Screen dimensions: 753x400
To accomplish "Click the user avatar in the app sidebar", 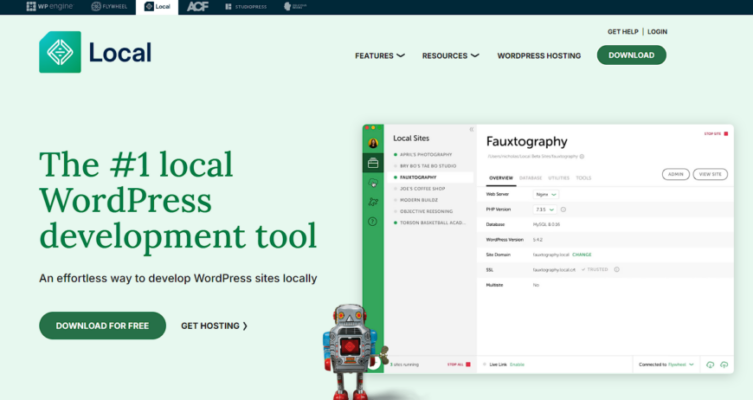I will [x=373, y=143].
